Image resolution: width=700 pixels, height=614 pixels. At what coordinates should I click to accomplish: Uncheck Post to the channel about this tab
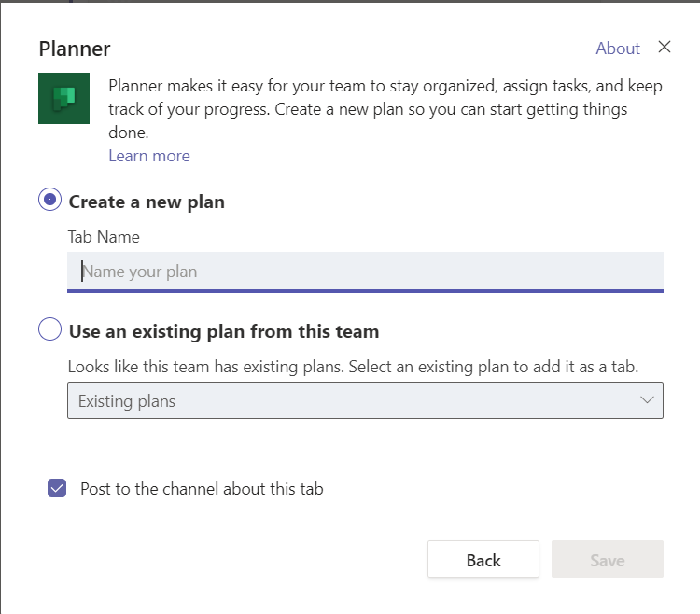[57, 488]
